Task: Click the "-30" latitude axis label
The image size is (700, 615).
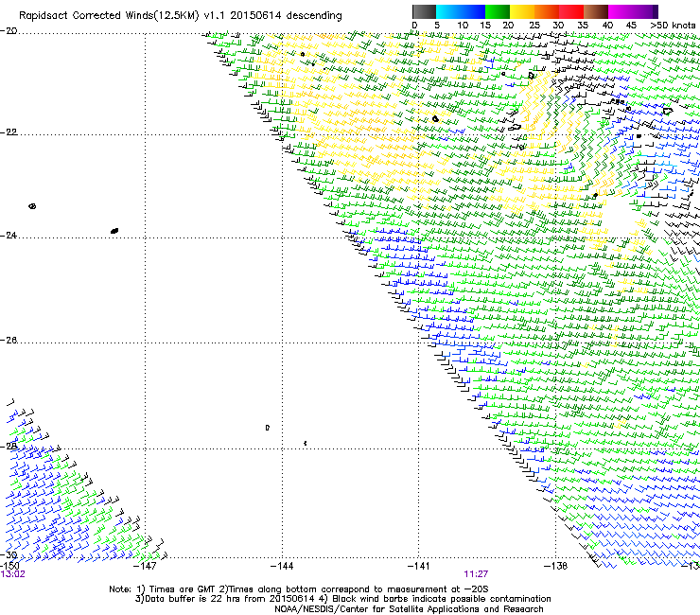Action: point(9,554)
